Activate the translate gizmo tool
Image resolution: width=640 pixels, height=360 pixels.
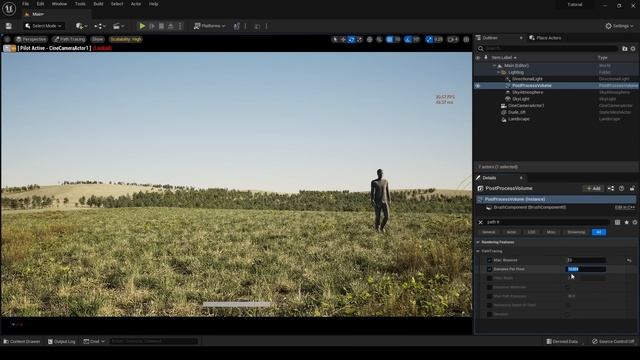(x=343, y=40)
